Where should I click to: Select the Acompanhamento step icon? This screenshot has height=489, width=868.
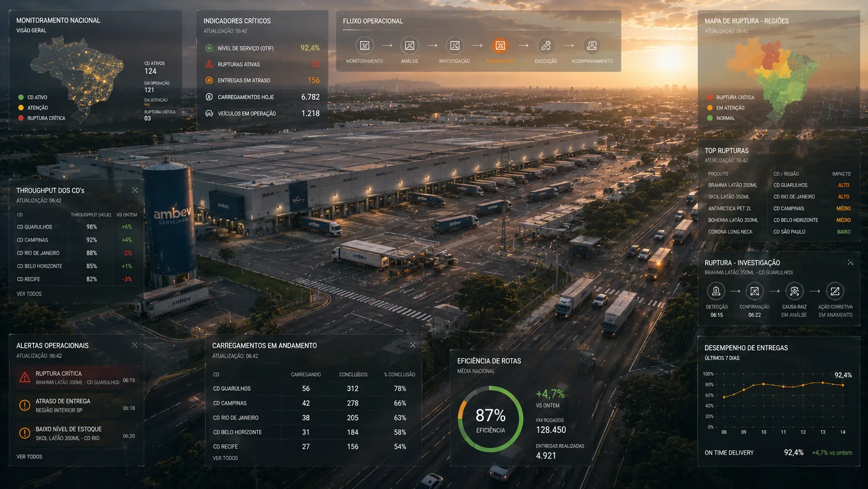591,46
